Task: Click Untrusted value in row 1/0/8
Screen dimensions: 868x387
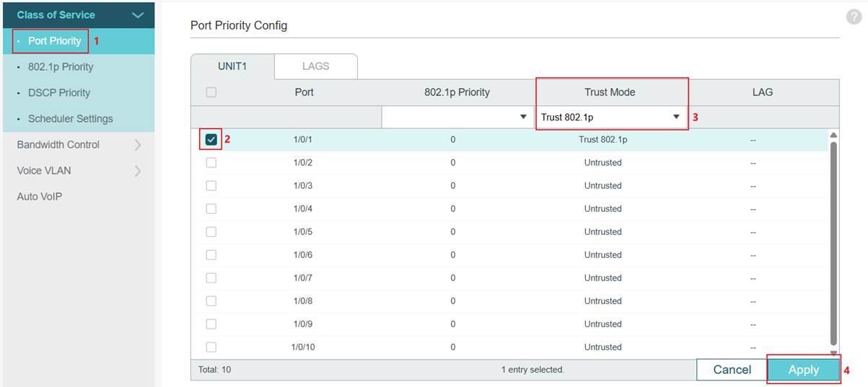Action: pyautogui.click(x=602, y=301)
